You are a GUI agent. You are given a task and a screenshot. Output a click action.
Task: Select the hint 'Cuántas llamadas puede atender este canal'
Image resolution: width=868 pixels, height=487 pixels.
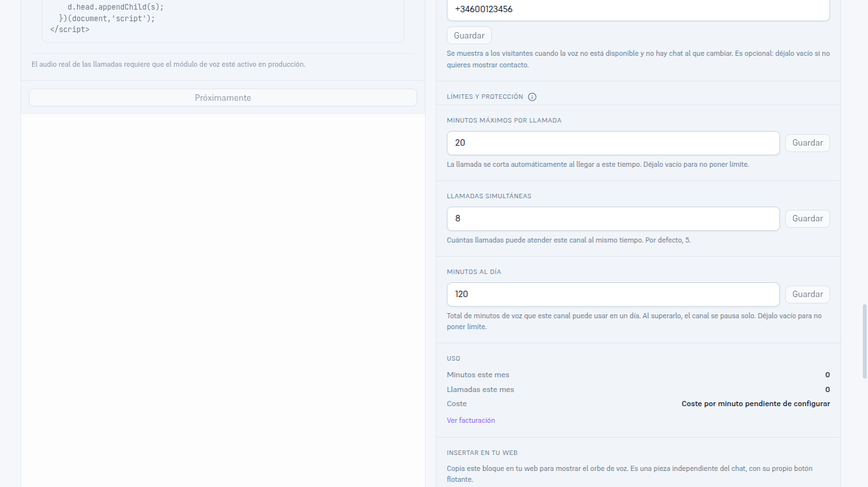(569, 240)
